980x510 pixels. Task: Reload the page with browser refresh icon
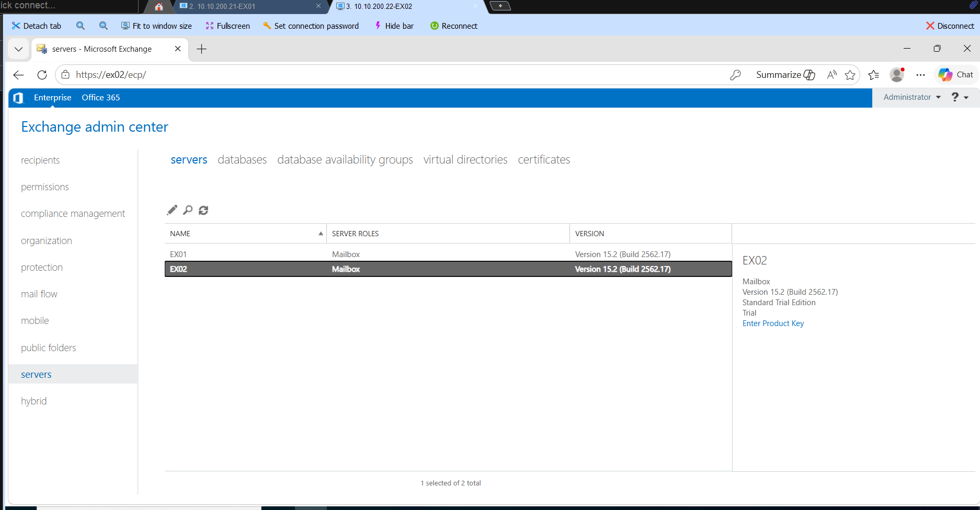(x=42, y=75)
